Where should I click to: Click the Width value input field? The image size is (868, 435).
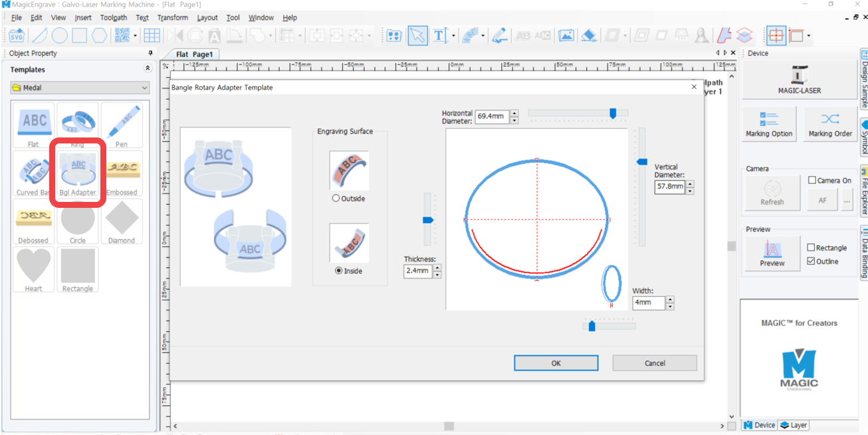649,302
